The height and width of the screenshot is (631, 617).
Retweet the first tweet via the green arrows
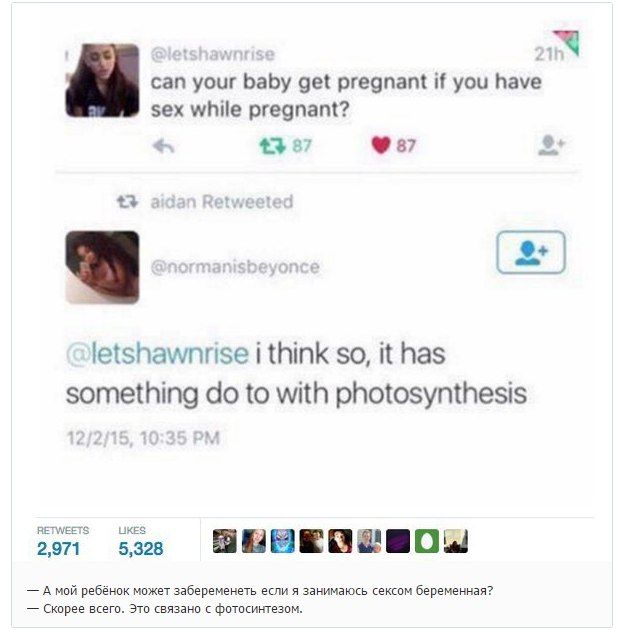click(272, 146)
